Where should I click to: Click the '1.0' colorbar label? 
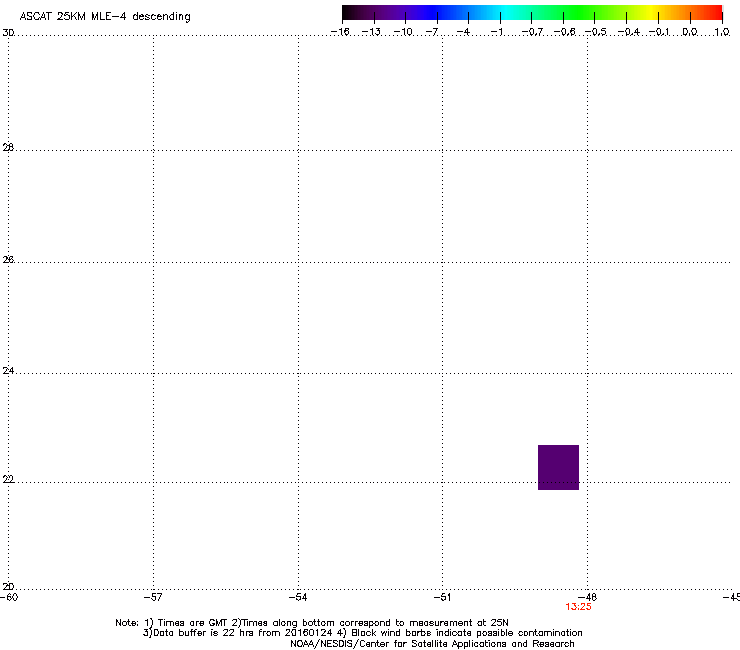click(722, 32)
